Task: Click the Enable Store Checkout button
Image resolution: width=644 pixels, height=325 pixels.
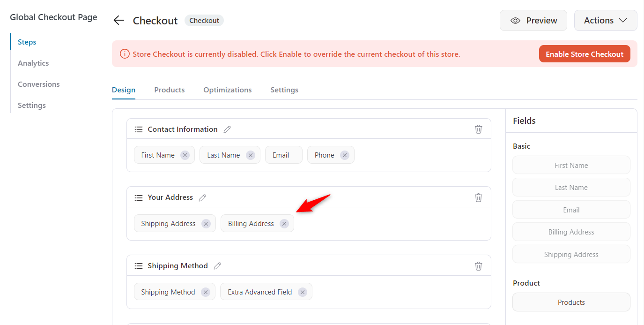Action: tap(585, 54)
